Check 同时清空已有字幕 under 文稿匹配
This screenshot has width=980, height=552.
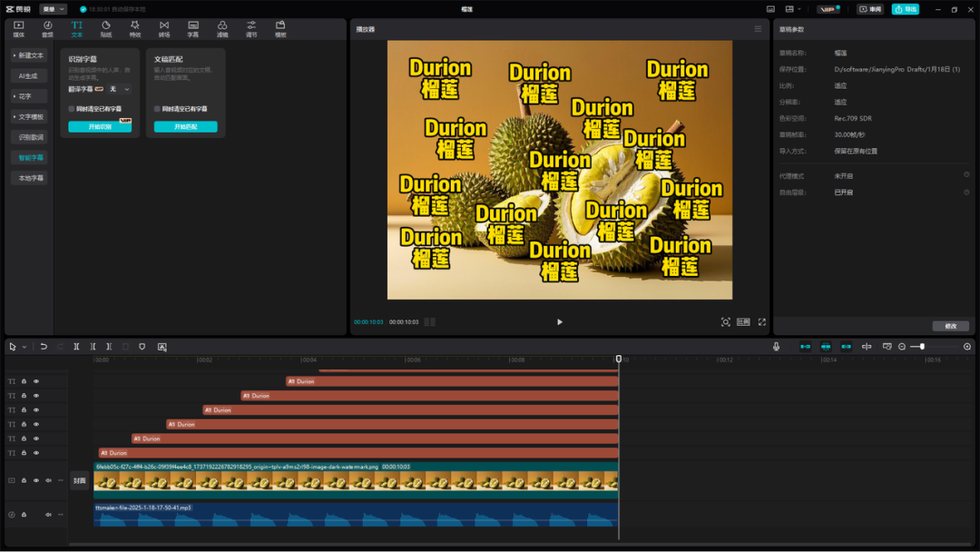tap(157, 109)
